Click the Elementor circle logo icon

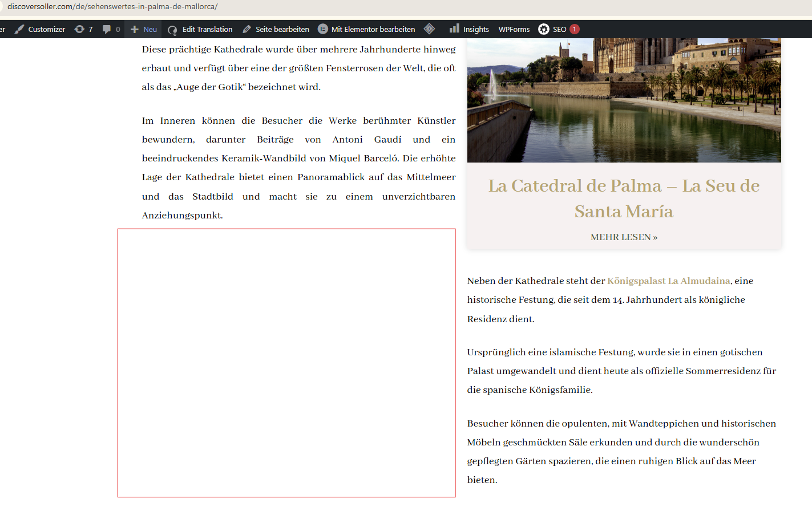323,29
